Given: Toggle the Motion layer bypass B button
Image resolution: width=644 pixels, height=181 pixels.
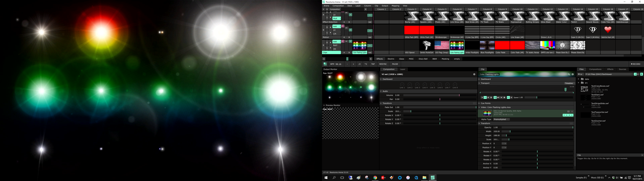Looking at the screenshot, I should tap(327, 27).
